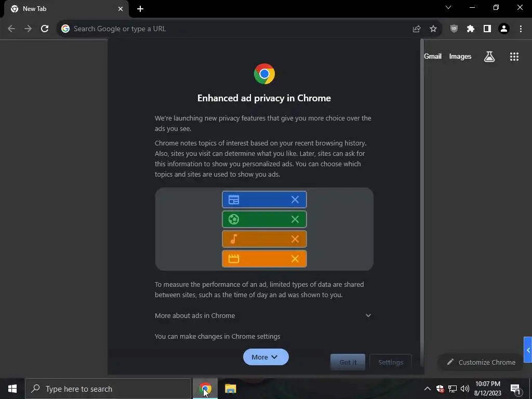
Task: Open the volume speaker tray icon
Action: tap(465, 389)
